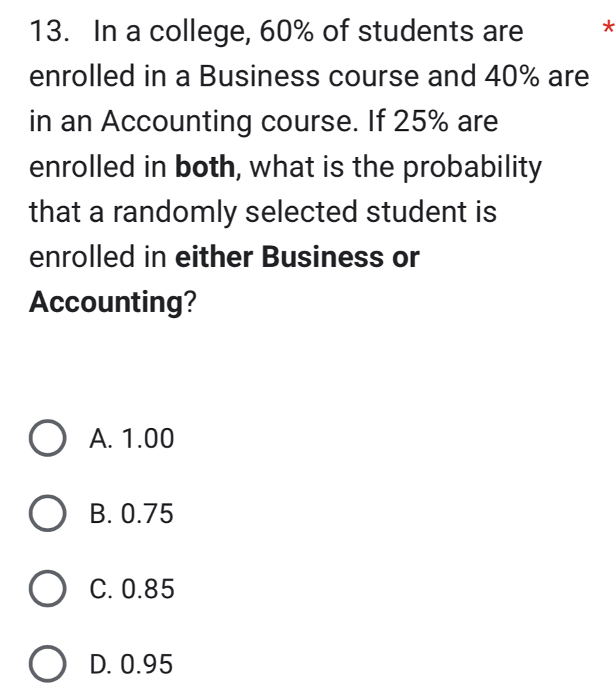Click the answer text 'B. 0.75'
The height and width of the screenshot is (695, 616).
(134, 515)
